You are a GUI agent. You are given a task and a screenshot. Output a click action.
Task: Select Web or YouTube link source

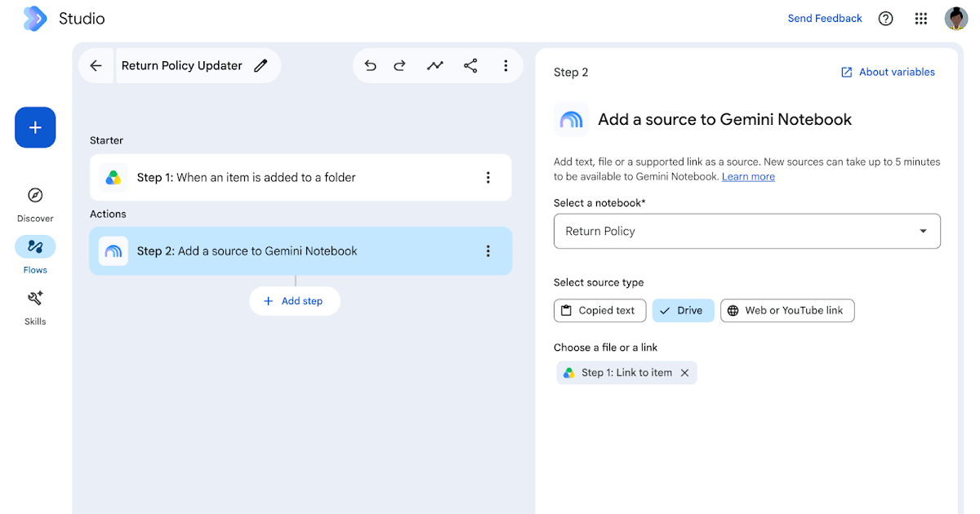[x=787, y=311]
